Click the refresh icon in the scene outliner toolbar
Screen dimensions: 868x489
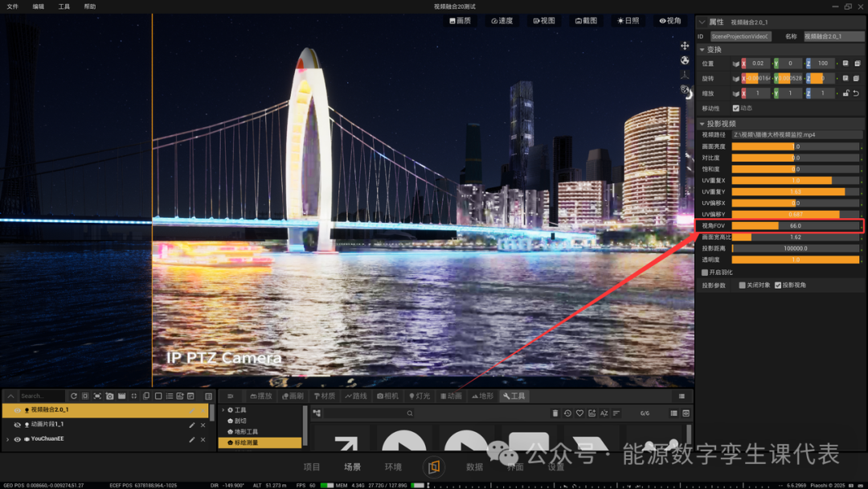[x=74, y=396]
